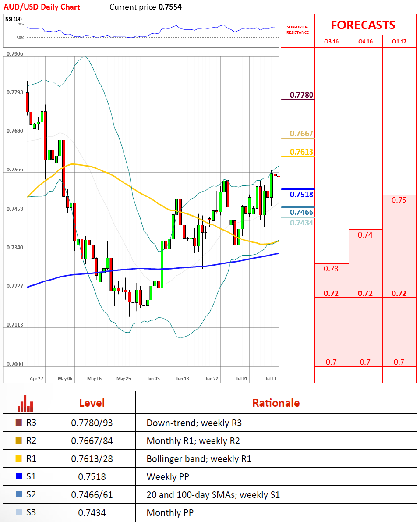Viewport: 420px width, 522px height.
Task: Click the 0.7613 resistance level
Action: pos(301,152)
